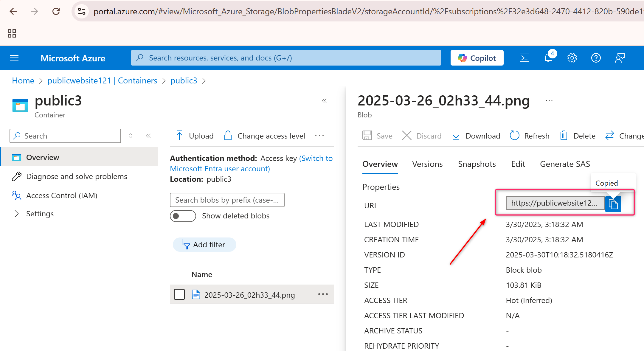Open Diagnose and solve problems

coord(76,176)
